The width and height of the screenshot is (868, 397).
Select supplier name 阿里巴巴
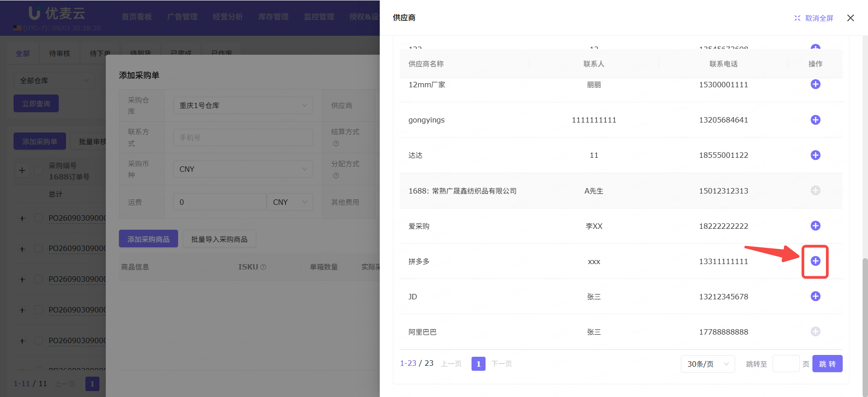coord(422,332)
